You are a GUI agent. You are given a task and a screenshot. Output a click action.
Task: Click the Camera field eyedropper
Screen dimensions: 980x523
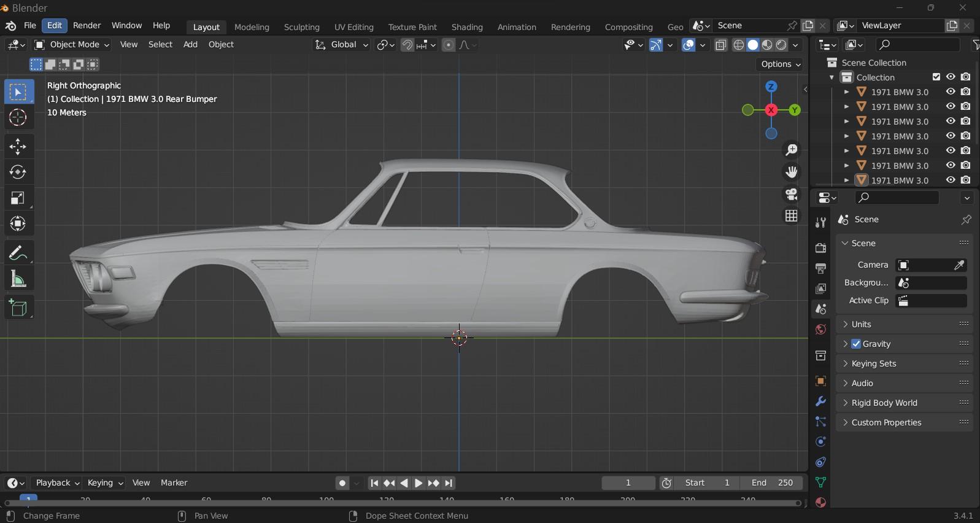959,265
